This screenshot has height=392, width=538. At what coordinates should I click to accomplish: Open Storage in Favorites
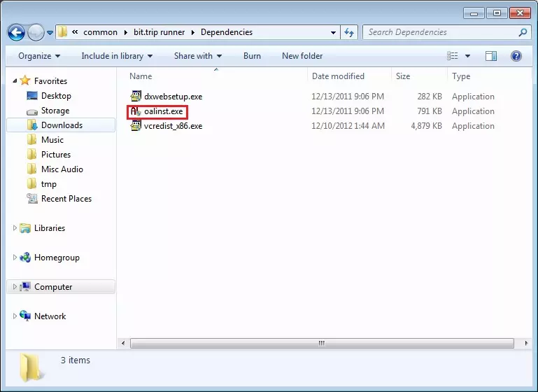(55, 111)
